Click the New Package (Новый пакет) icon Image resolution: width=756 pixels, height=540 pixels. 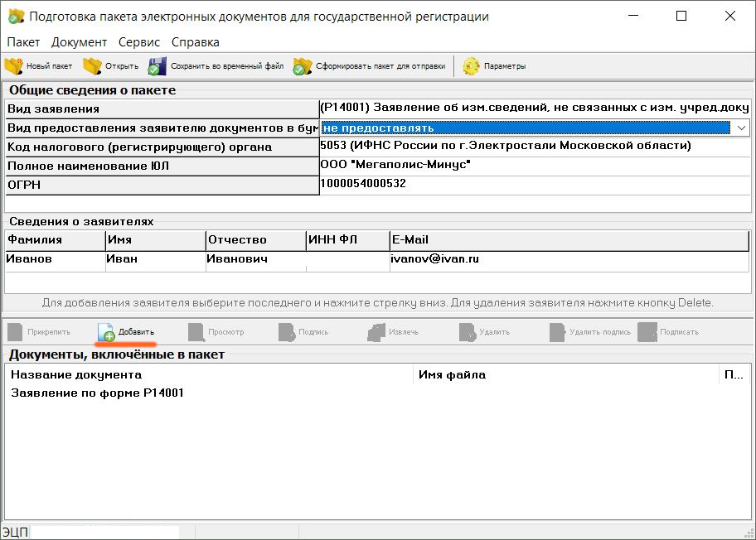[x=14, y=66]
